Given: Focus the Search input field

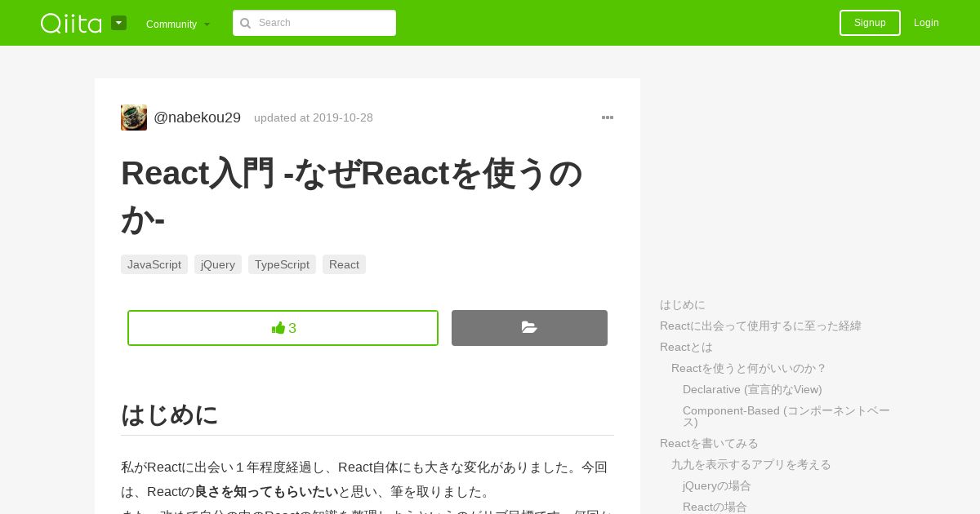Looking at the screenshot, I should pos(314,23).
